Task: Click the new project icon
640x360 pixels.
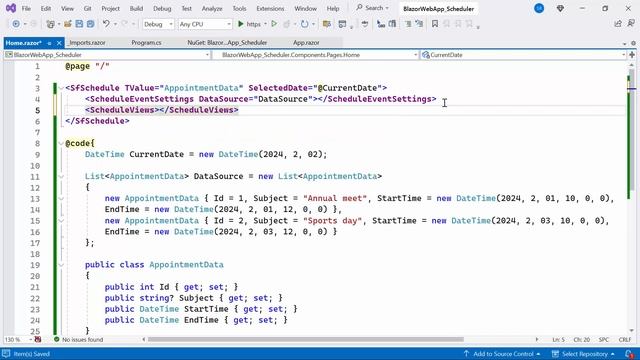Action: 50,24
